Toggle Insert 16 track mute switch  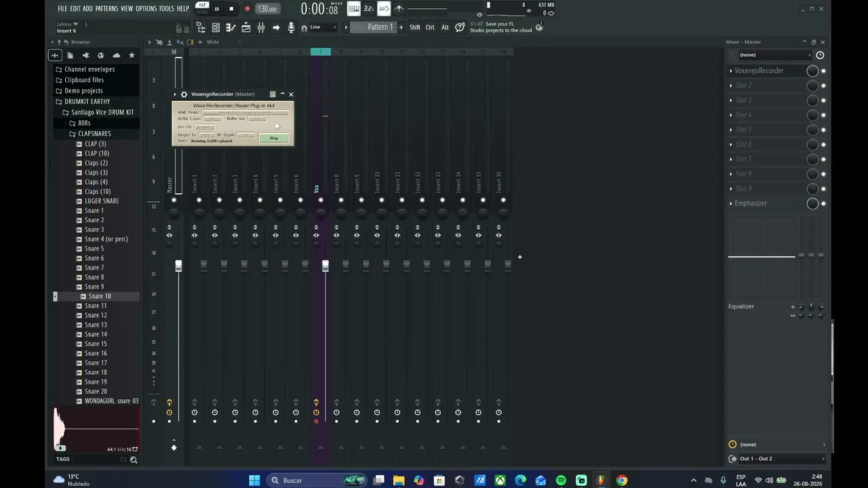pyautogui.click(x=503, y=200)
